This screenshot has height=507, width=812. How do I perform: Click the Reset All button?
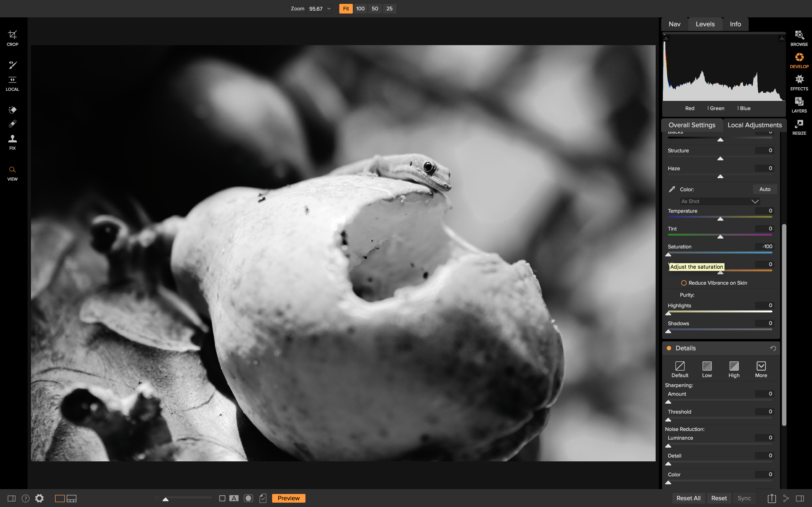pos(689,498)
